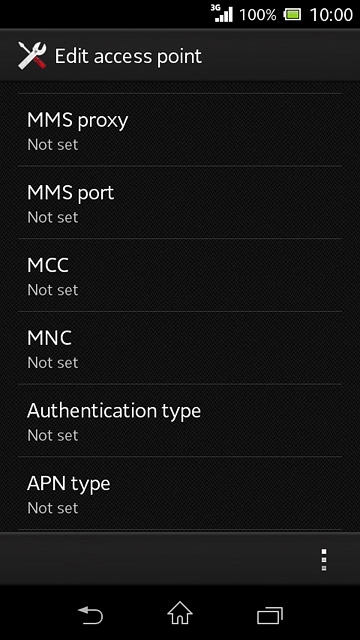Tap the 10:00 clock in status bar
This screenshot has width=360, height=640.
(331, 15)
